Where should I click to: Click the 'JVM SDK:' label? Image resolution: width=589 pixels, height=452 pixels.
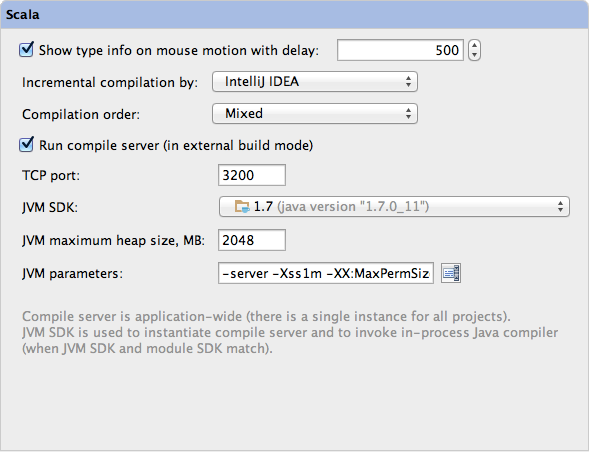click(x=50, y=207)
